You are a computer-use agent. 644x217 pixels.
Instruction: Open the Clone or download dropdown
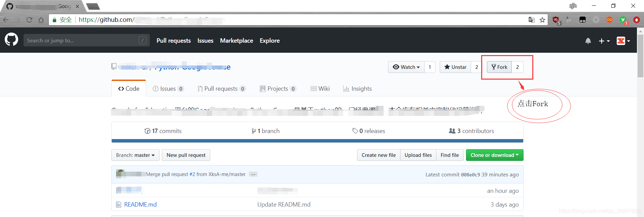(495, 155)
